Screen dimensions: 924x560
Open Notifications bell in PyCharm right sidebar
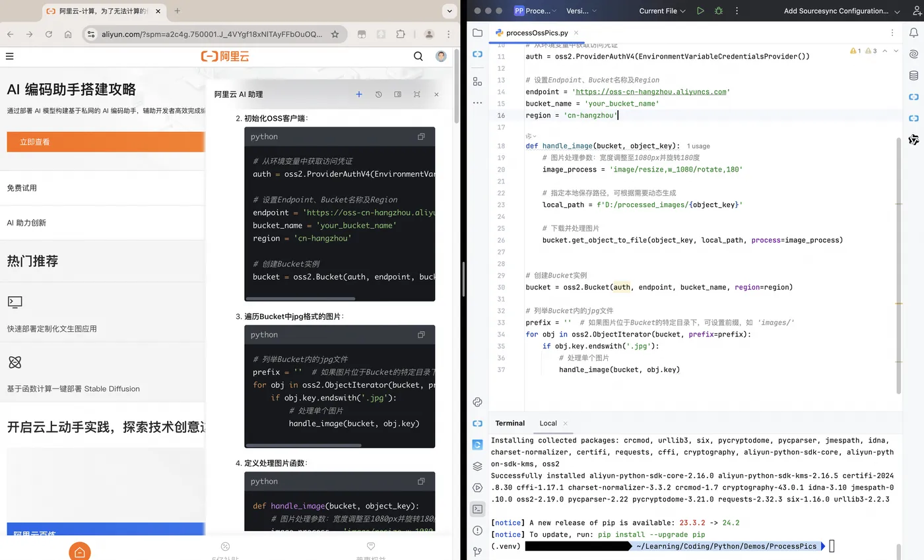[x=913, y=32]
